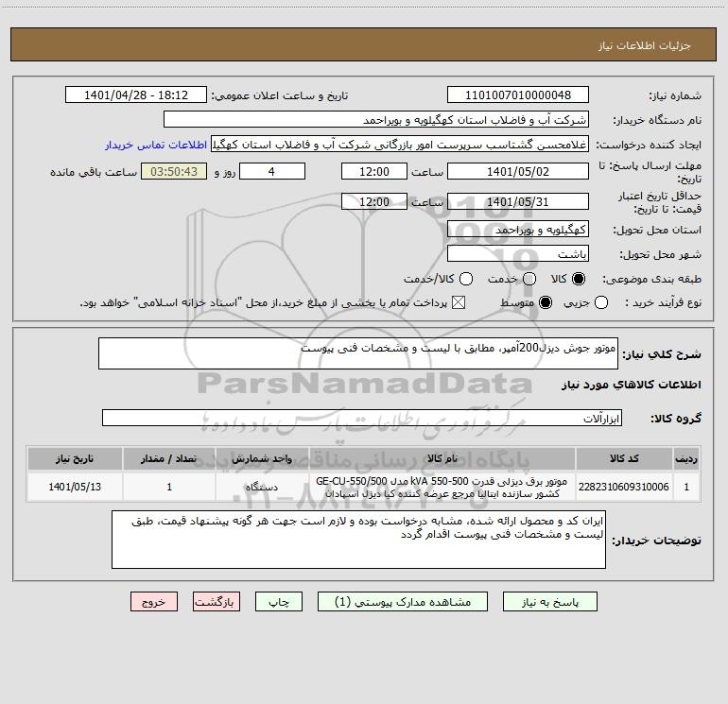The height and width of the screenshot is (704, 728).
Task: Click the بازگشت back button
Action: [x=217, y=601]
